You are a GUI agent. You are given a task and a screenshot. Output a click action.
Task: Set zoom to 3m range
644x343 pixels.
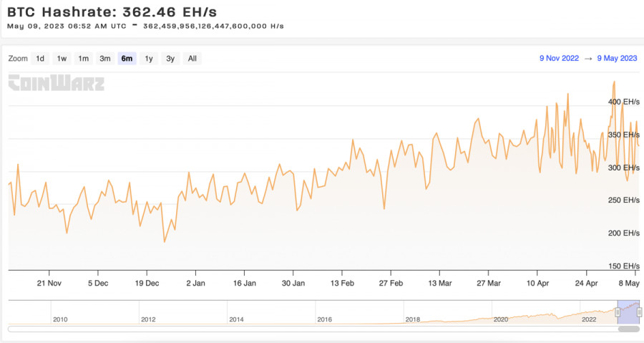[105, 58]
